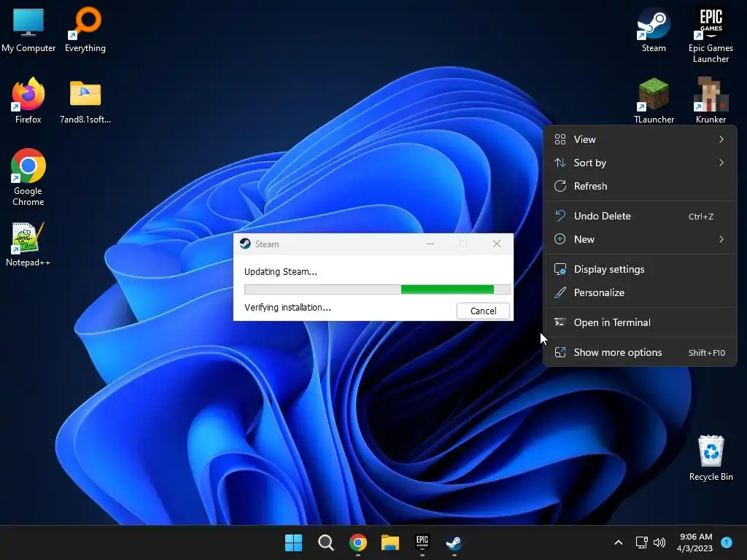Viewport: 747px width, 560px height.
Task: Expand the Sort by submenu
Action: point(640,163)
